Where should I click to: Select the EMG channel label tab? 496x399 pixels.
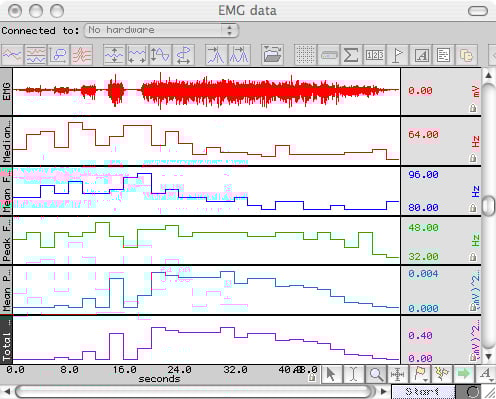pos(6,92)
